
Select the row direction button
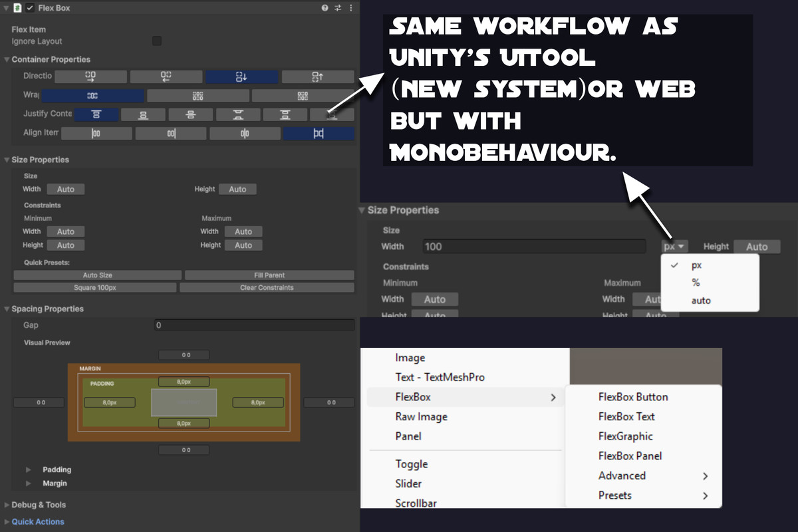click(90, 76)
